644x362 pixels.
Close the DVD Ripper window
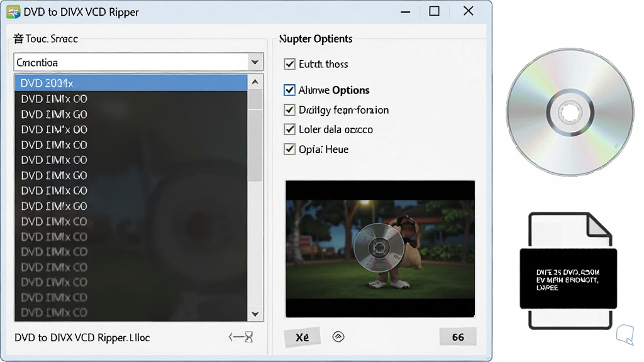click(x=468, y=11)
